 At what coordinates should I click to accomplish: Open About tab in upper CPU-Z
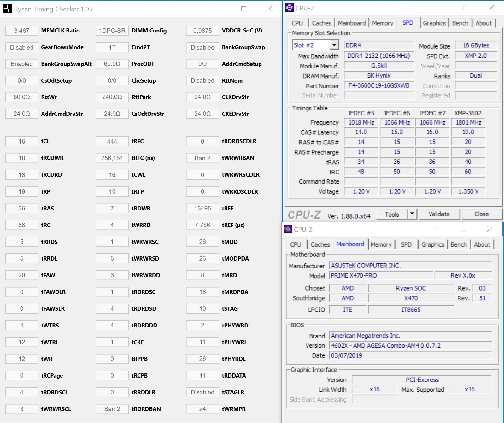(x=483, y=23)
